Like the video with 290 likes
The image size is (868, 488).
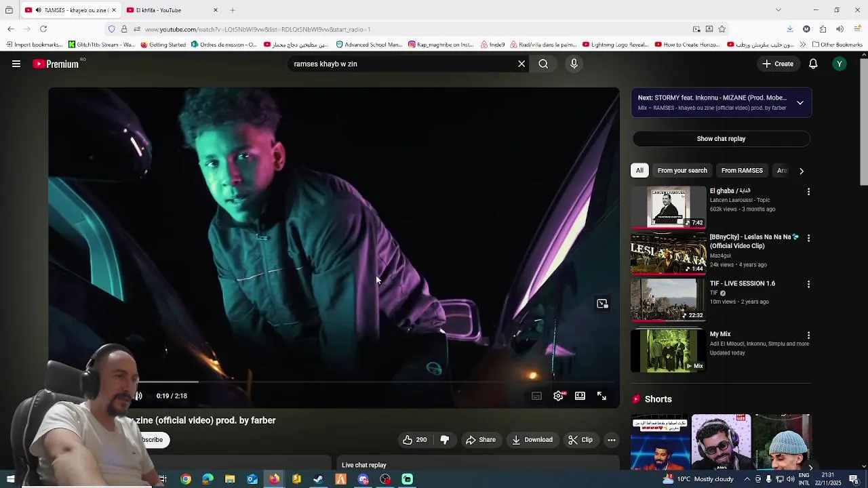click(x=414, y=440)
